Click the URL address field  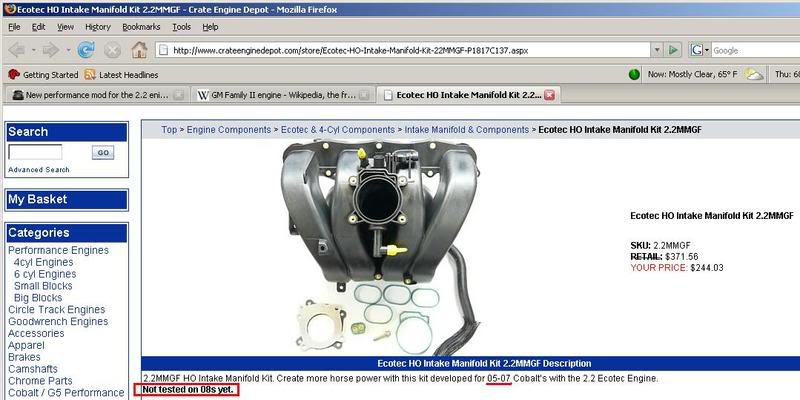tap(402, 50)
